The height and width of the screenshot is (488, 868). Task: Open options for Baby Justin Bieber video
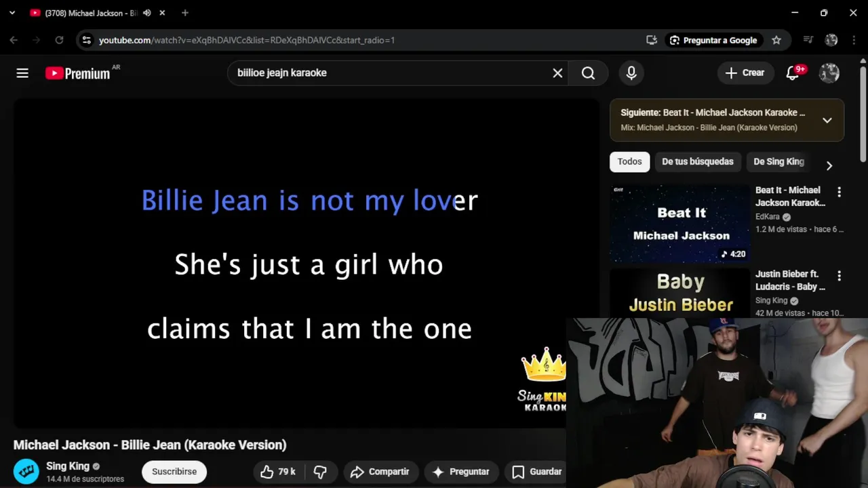(x=839, y=277)
